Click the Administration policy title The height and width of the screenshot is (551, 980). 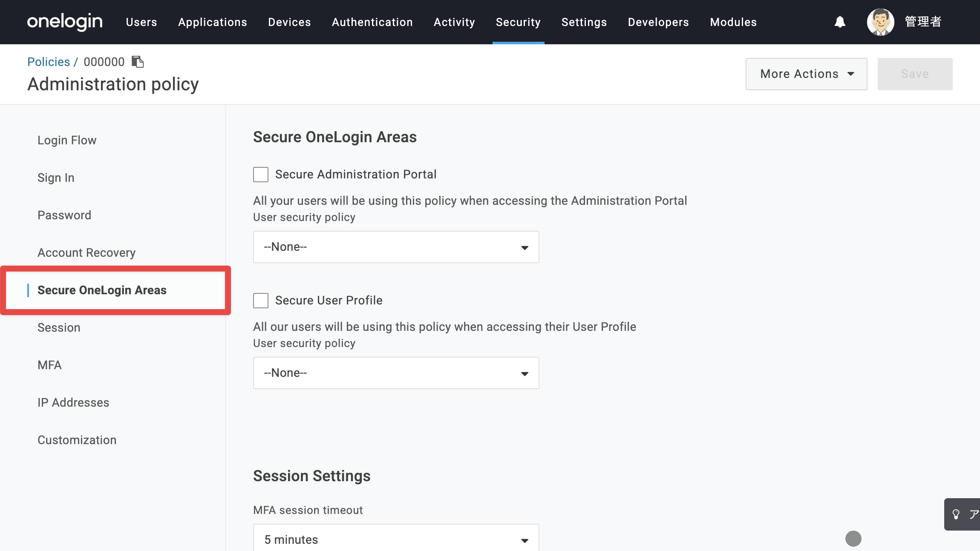click(113, 84)
